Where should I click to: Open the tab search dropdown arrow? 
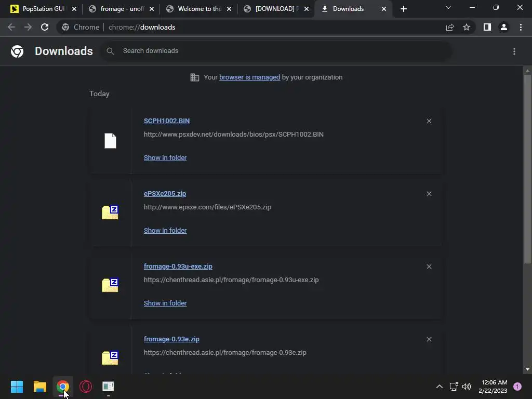(x=448, y=7)
